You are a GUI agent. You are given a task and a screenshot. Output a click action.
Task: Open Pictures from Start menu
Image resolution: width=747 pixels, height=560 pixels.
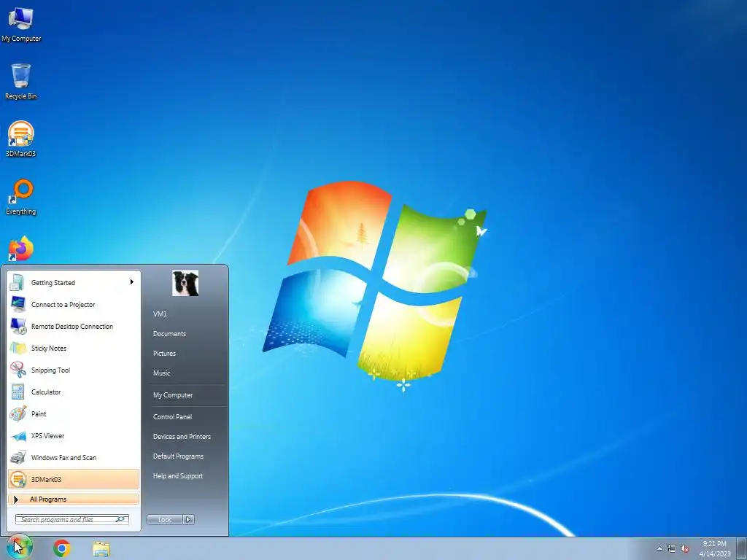click(x=164, y=354)
